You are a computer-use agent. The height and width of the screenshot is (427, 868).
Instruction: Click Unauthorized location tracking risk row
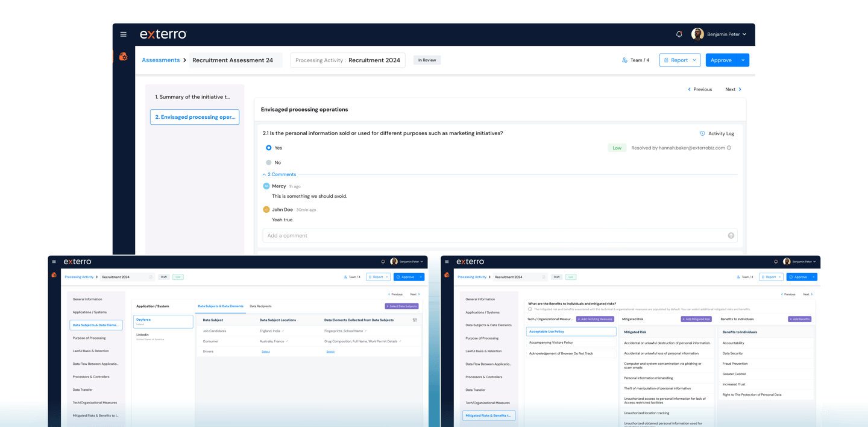click(667, 413)
